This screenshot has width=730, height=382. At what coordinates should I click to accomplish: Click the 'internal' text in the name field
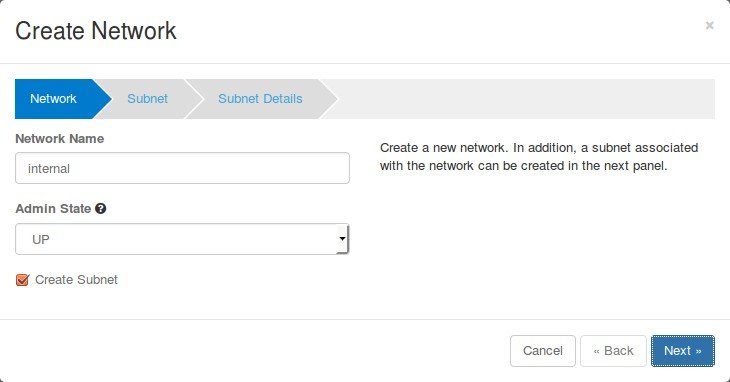[49, 168]
